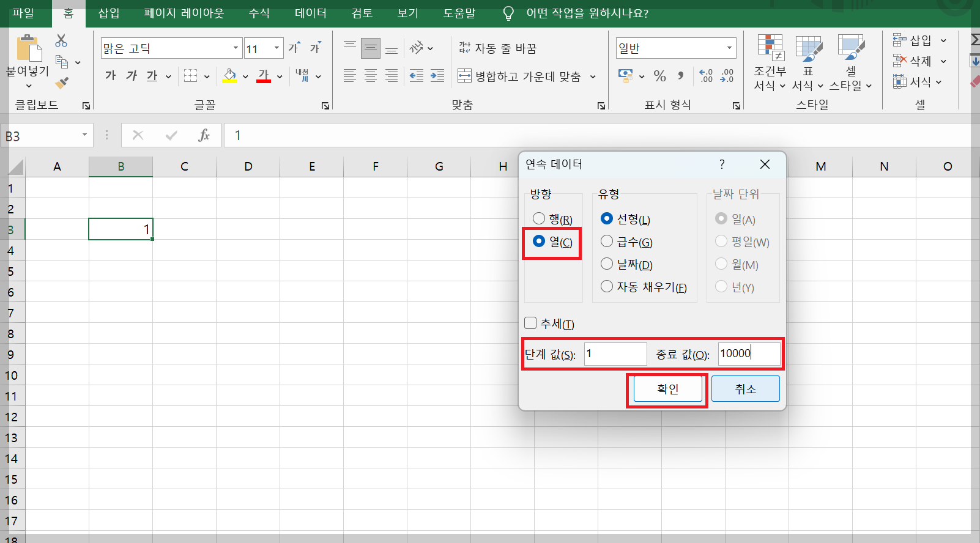Open the insert function fx icon
The width and height of the screenshot is (980, 543).
204,135
